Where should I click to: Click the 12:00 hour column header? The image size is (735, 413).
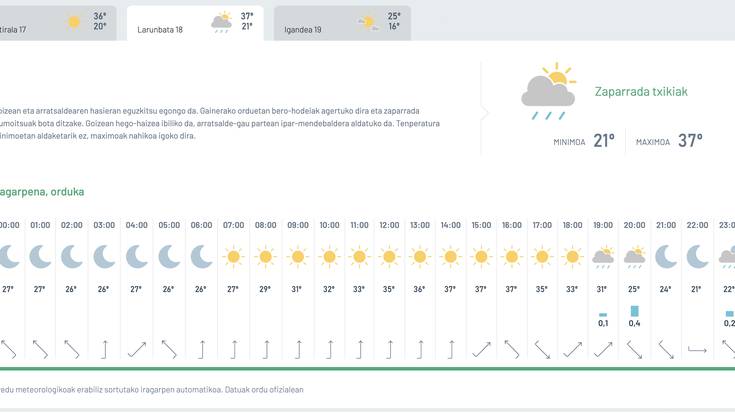(389, 225)
